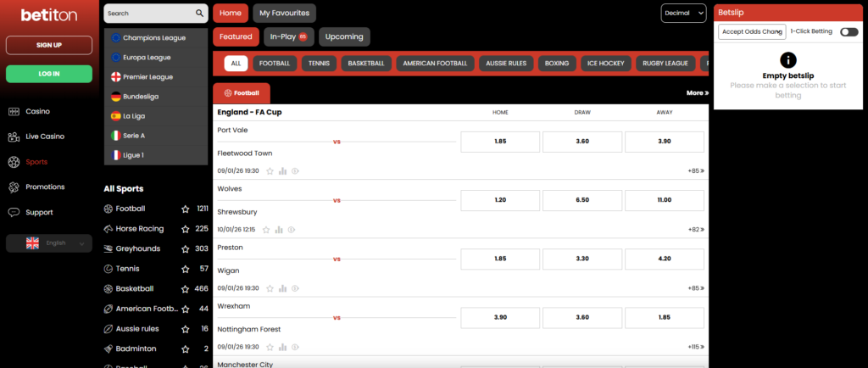Favourite the Port Vale match star
The height and width of the screenshot is (368, 868).
270,170
